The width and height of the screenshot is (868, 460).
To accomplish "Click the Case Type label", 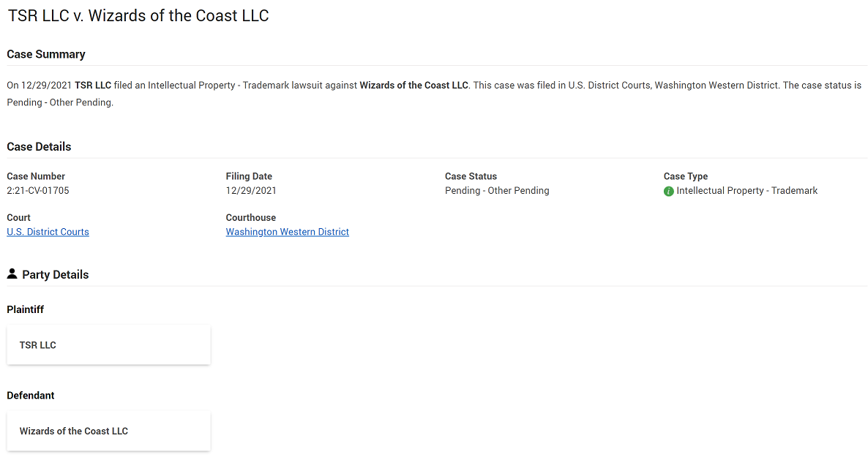I will [686, 176].
